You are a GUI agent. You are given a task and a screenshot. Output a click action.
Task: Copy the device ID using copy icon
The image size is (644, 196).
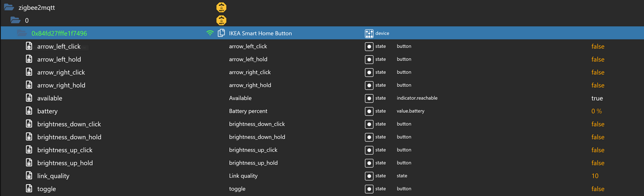(x=221, y=33)
